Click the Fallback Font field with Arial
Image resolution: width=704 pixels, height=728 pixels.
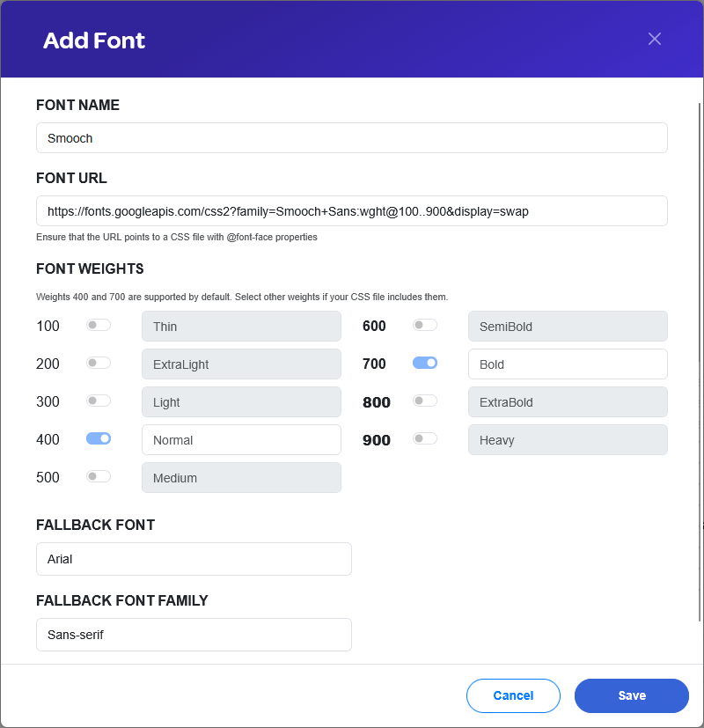pos(194,559)
